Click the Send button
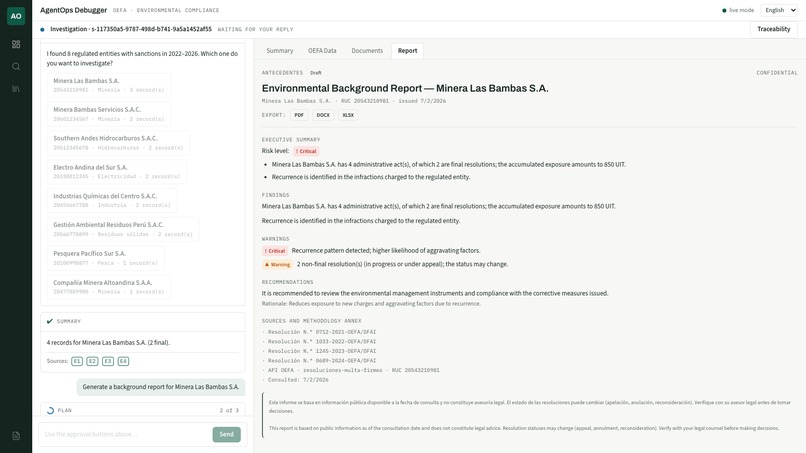The width and height of the screenshot is (806, 453). (227, 434)
